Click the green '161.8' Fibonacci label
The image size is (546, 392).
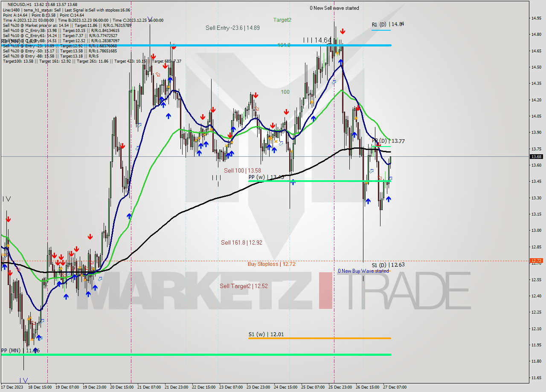point(284,45)
